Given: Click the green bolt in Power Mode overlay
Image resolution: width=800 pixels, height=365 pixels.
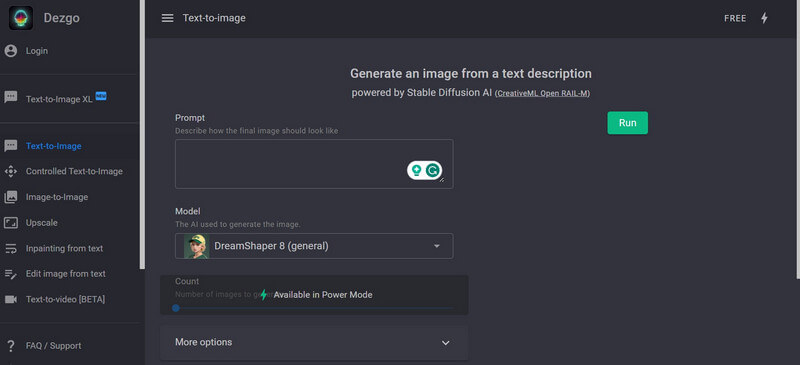Looking at the screenshot, I should click(x=264, y=295).
